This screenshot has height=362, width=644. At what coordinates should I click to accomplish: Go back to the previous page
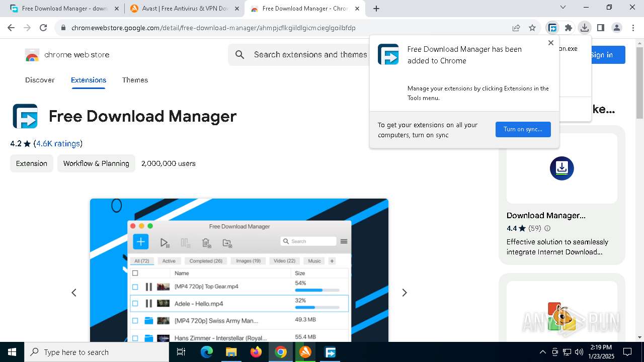click(x=11, y=28)
